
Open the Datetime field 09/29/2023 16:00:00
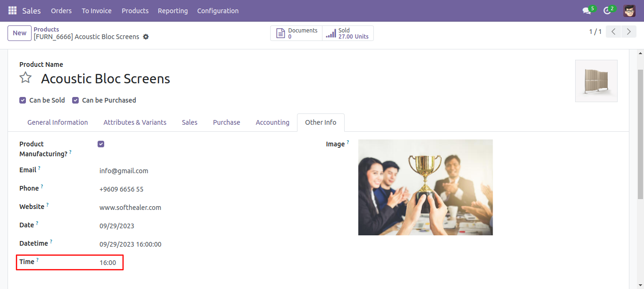click(130, 244)
